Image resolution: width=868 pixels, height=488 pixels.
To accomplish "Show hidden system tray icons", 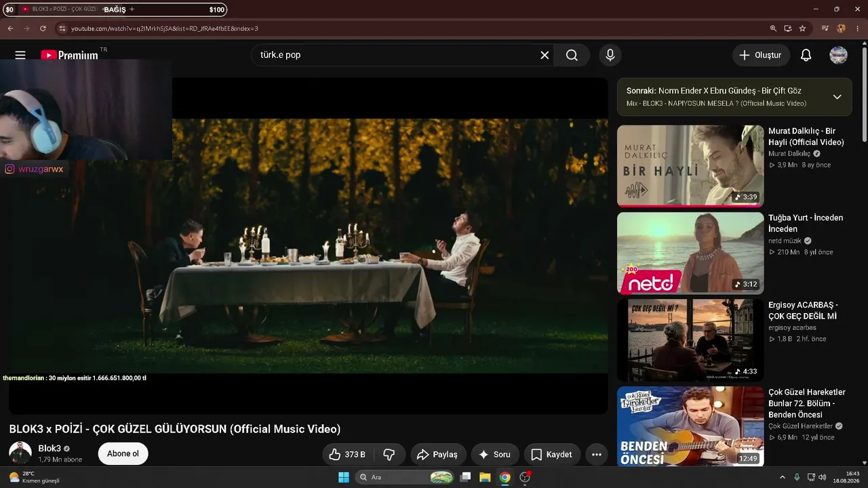I will (x=782, y=477).
